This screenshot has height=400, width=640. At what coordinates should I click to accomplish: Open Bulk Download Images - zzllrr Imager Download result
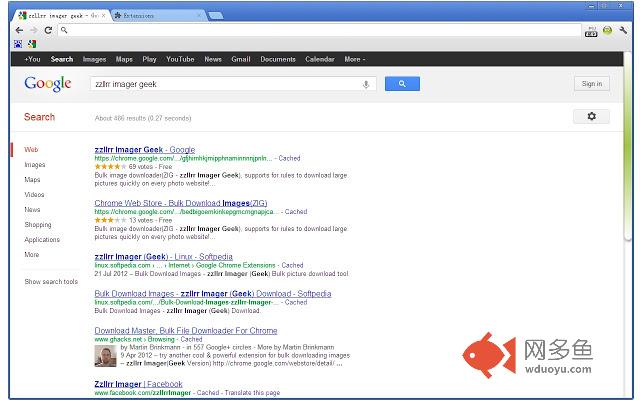tap(213, 294)
